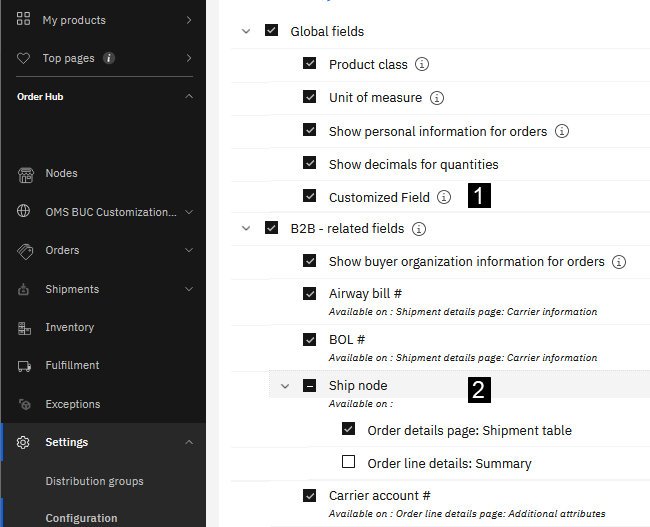650x527 pixels.
Task: Open the Exceptions menu item
Action: click(73, 404)
